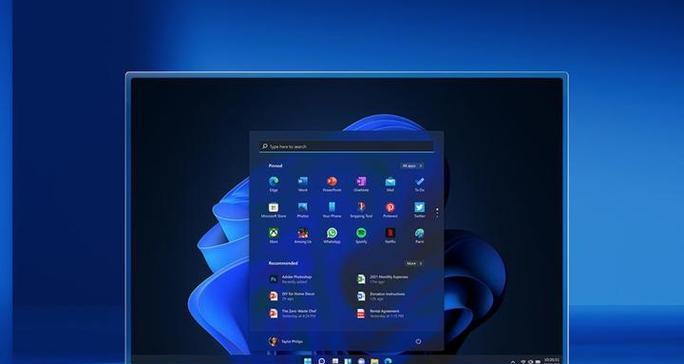Open the Pinterest pinned app

[390, 210]
